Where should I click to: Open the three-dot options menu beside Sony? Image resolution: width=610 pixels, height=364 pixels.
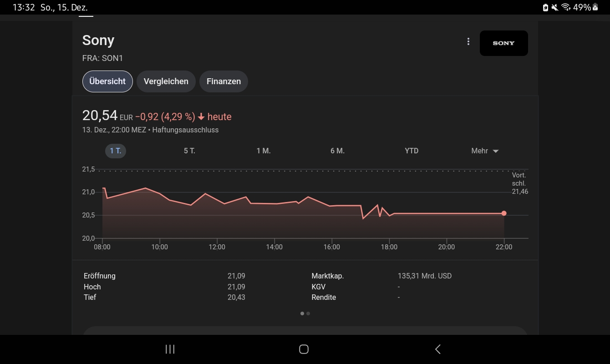[x=468, y=42]
